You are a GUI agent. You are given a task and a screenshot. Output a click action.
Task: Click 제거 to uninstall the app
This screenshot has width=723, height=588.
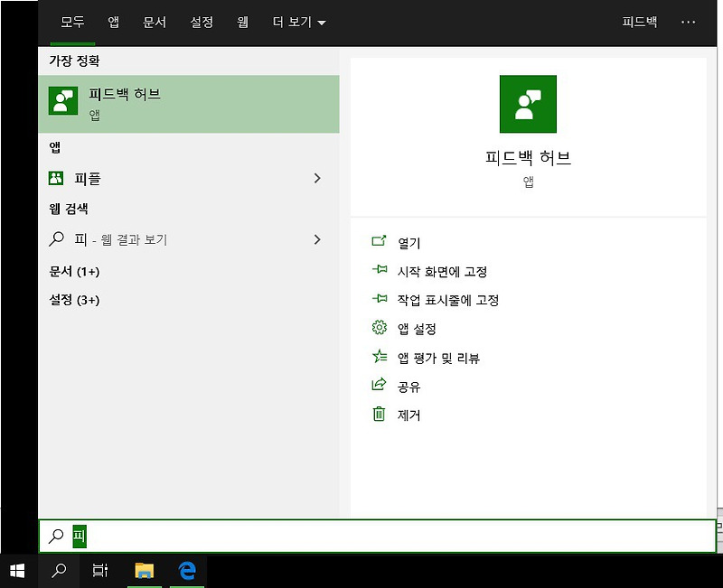(x=409, y=415)
